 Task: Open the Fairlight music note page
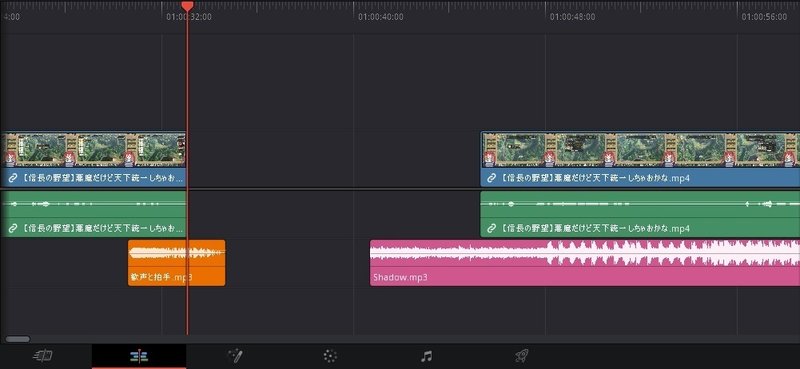pos(427,356)
